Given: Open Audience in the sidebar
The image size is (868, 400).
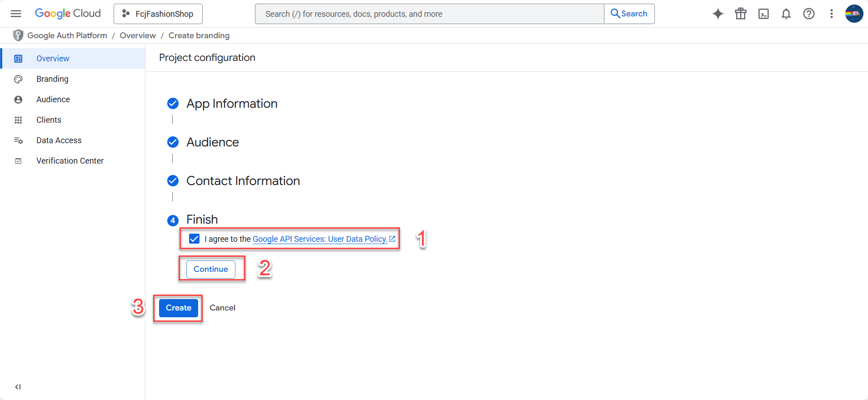Looking at the screenshot, I should coord(73,100).
